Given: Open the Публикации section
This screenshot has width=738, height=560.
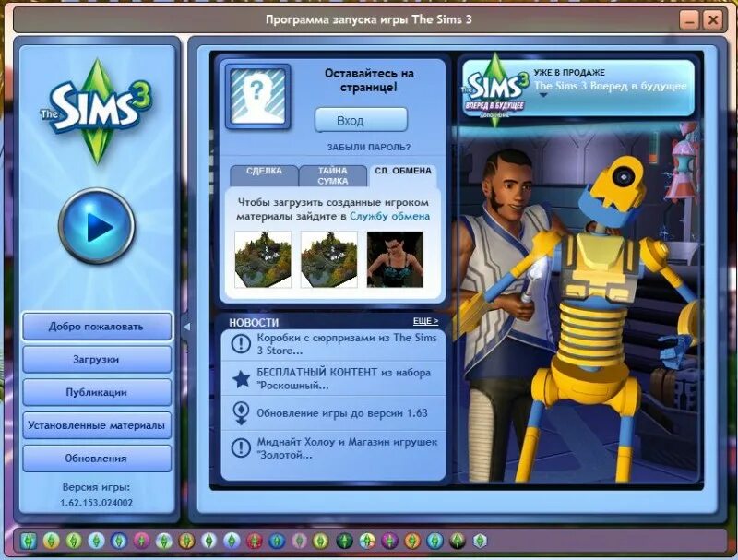Looking at the screenshot, I should tap(97, 392).
